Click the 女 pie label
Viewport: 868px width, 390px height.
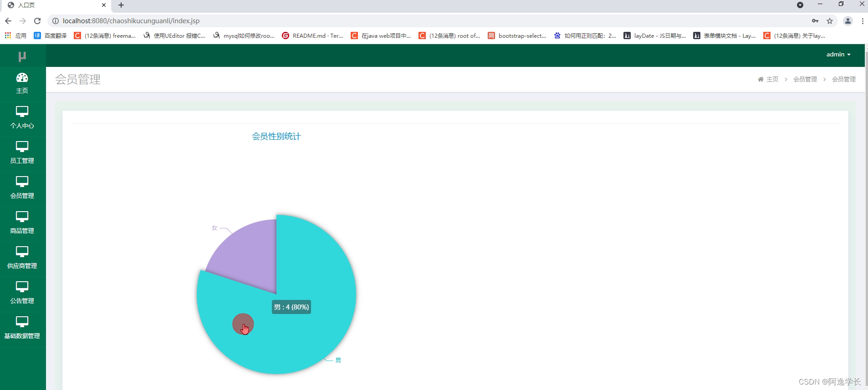(214, 228)
